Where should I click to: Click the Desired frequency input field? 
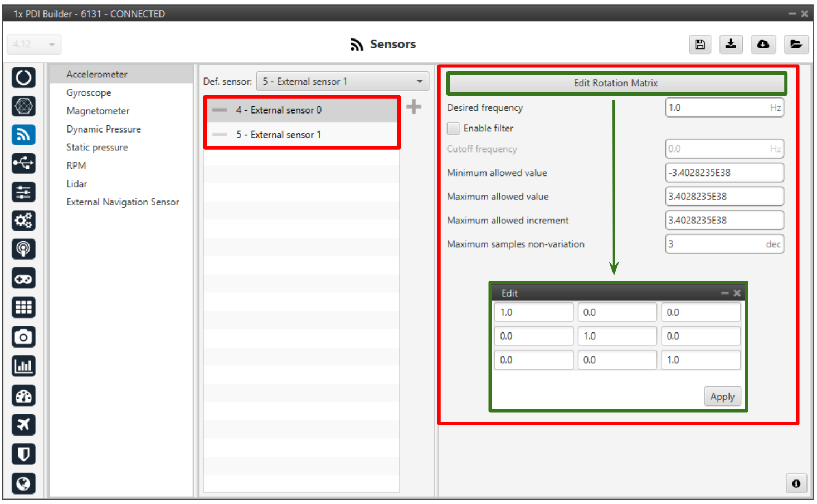[717, 108]
